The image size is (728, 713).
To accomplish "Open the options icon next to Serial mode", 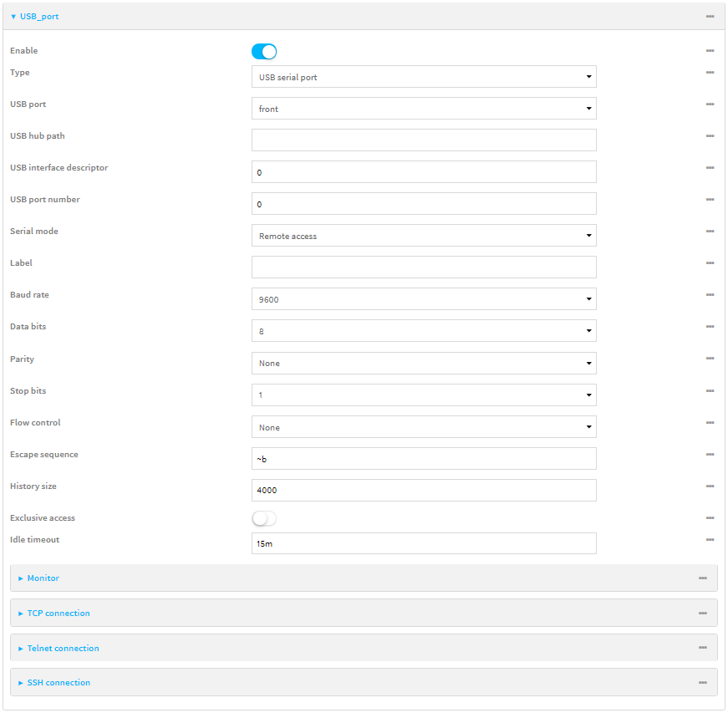I will tap(710, 232).
